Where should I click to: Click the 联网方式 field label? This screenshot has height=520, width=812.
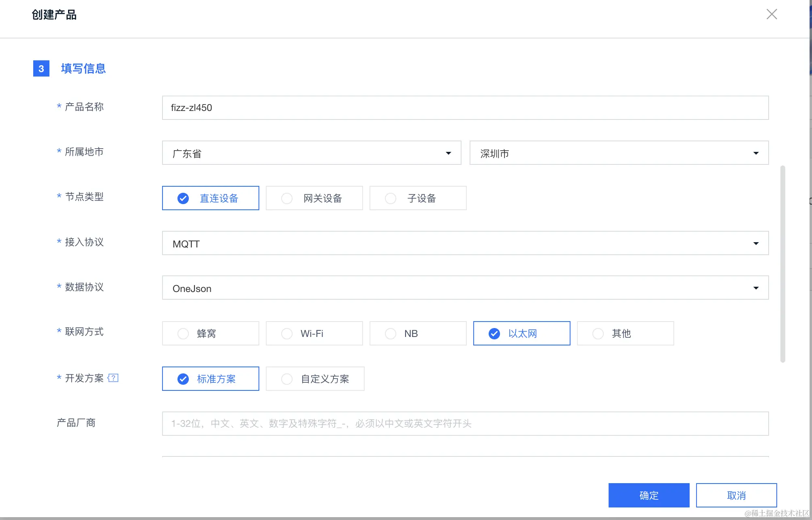(84, 331)
